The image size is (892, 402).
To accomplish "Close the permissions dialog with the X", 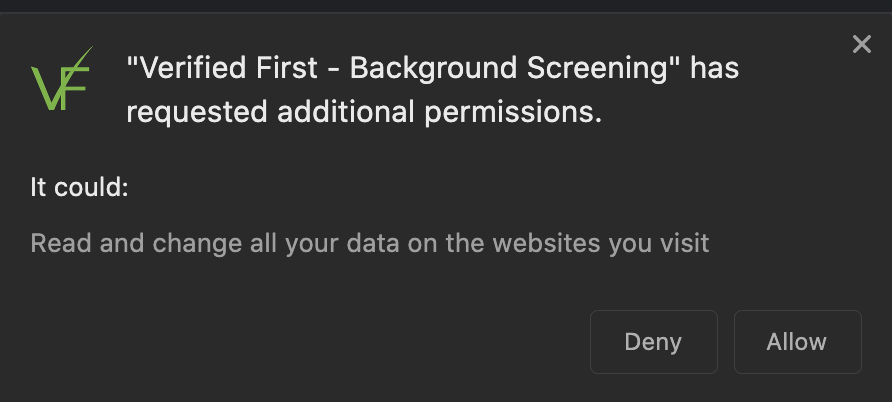I will point(862,44).
